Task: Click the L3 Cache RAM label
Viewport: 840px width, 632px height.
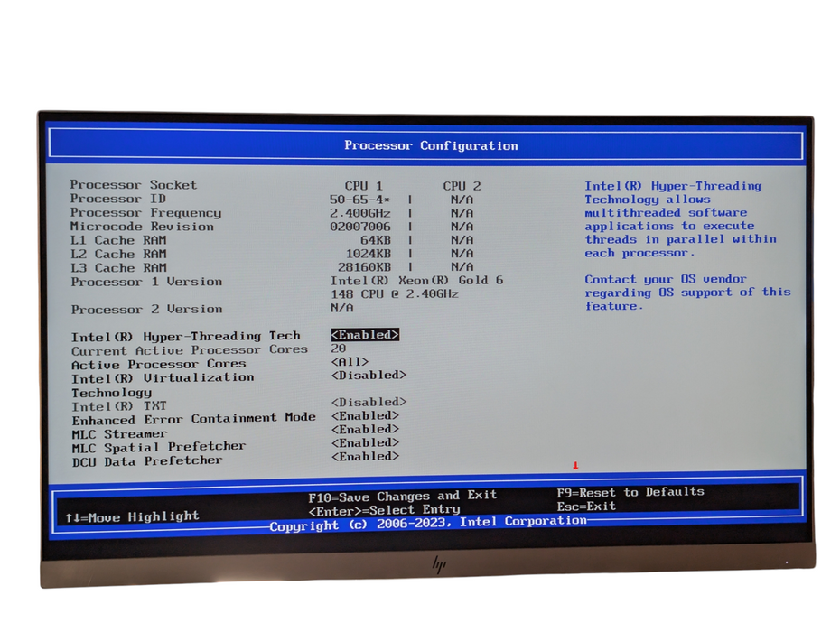Action: tap(118, 268)
